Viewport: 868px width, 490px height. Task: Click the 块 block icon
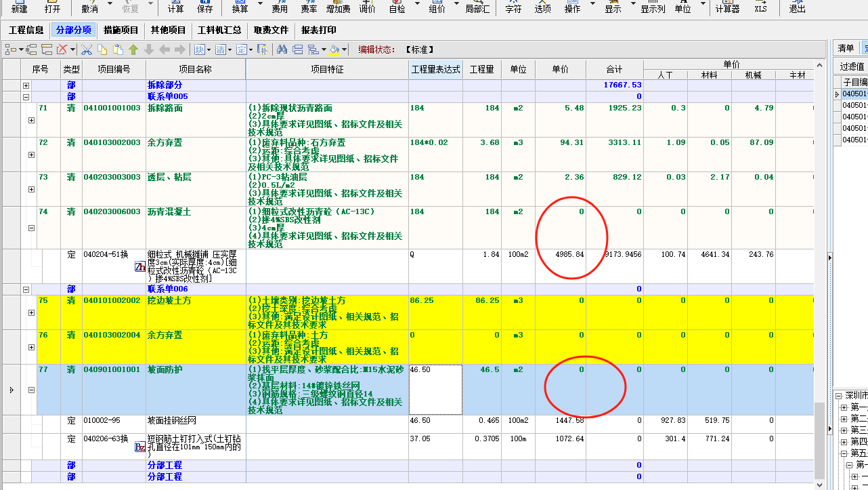click(199, 49)
